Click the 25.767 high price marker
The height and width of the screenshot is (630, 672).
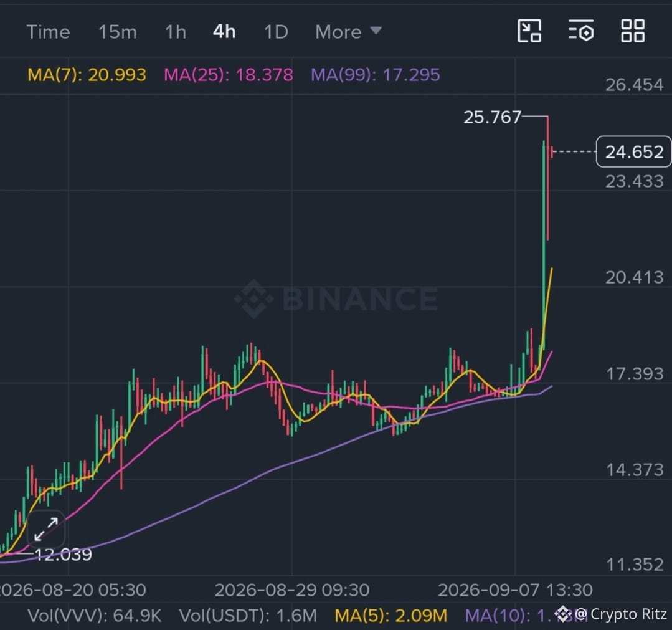click(493, 117)
